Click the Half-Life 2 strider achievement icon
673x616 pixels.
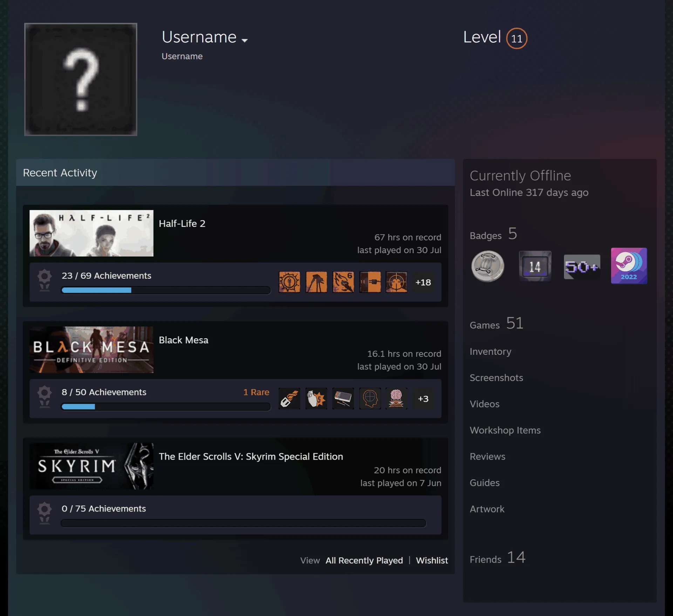[x=316, y=282]
